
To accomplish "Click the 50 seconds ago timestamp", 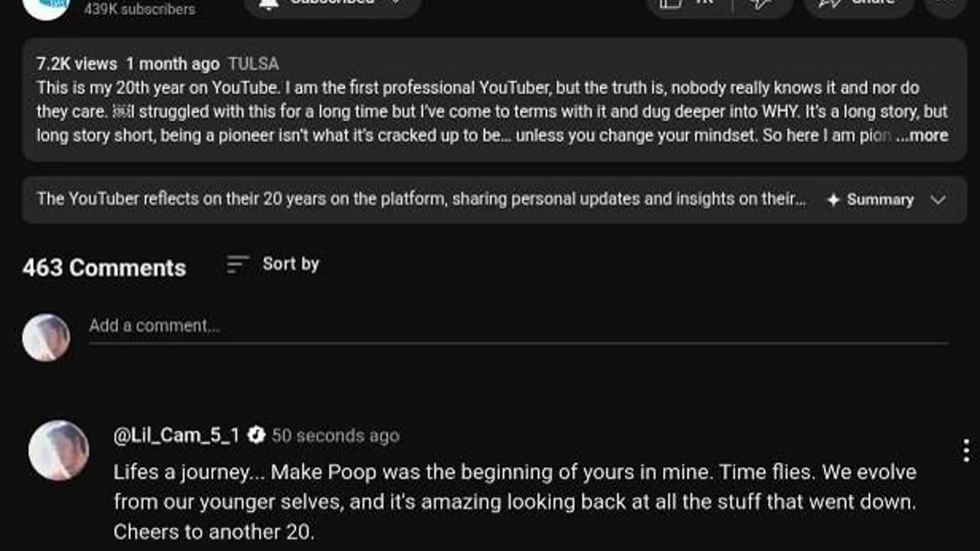I will (x=335, y=435).
